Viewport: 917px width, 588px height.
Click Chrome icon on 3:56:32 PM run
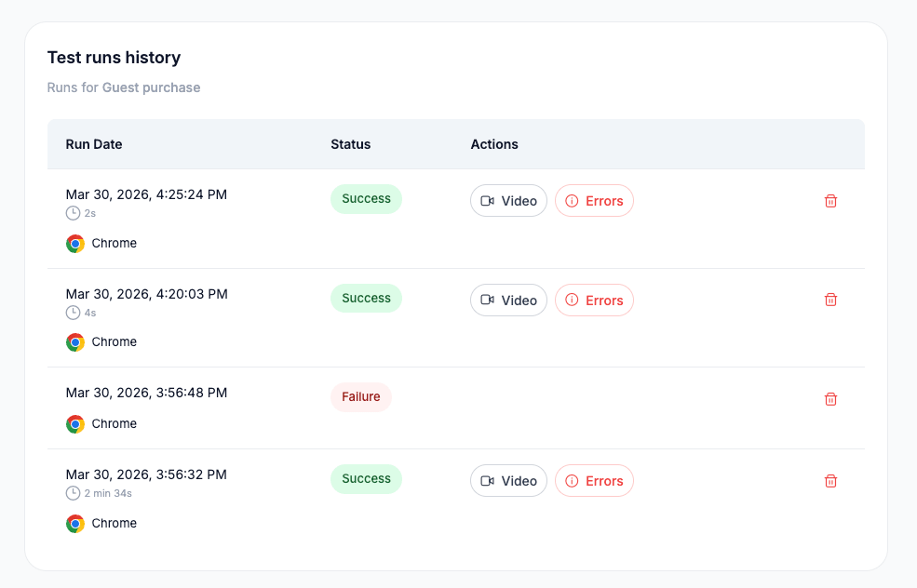75,524
